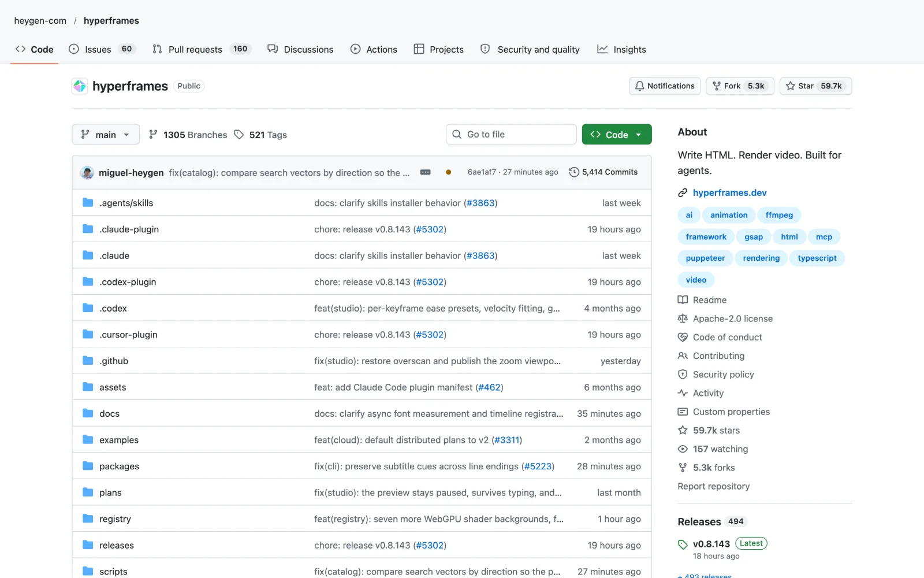924x578 pixels.
Task: Click the scale icon for Apache-2.0 license
Action: [x=683, y=318]
